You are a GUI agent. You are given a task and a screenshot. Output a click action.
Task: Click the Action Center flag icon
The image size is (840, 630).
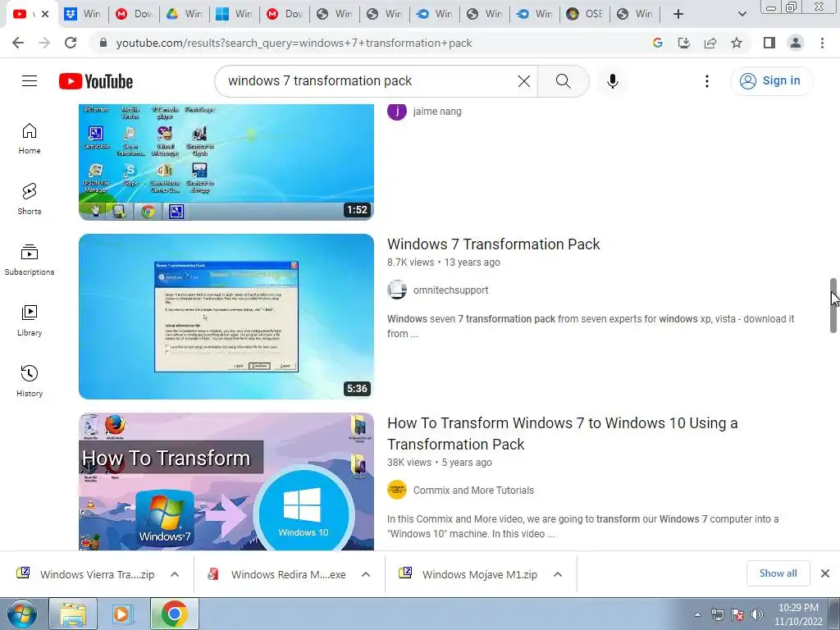point(737,614)
